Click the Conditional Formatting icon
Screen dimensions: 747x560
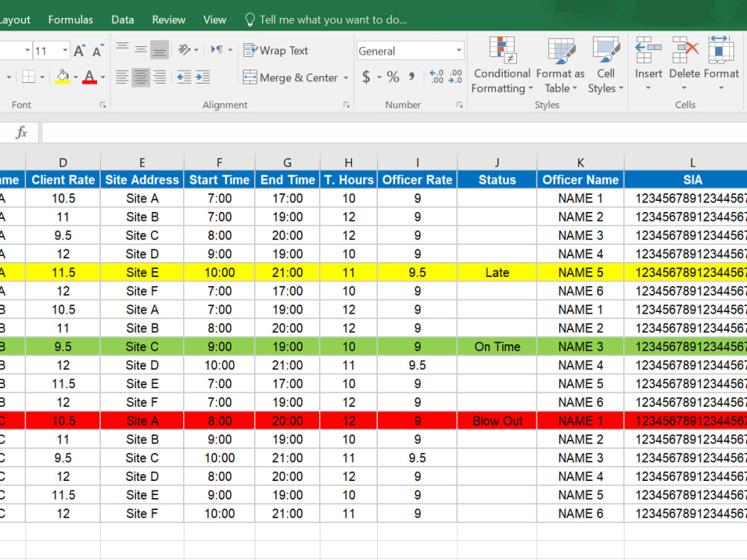(502, 65)
